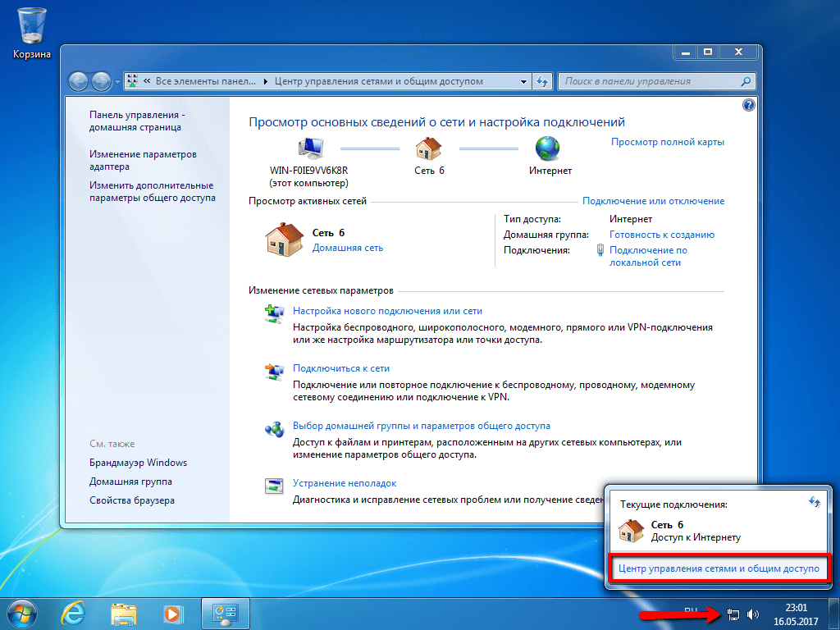Open Internet Explorer from the taskbar
Screen dimensions: 840x630
73,613
